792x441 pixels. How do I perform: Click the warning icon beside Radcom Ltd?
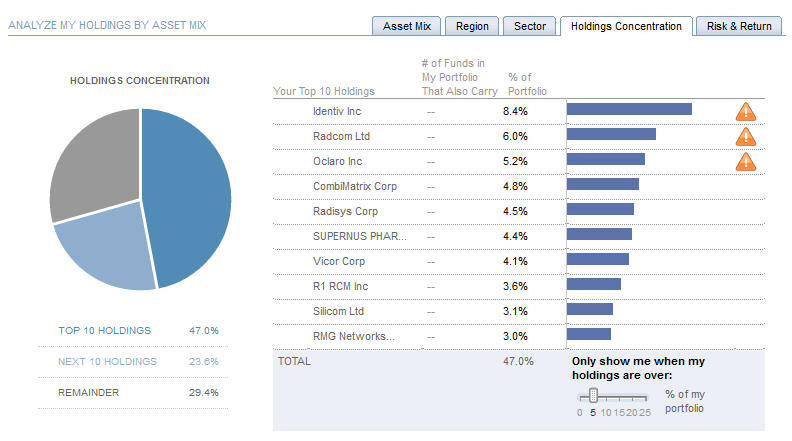pyautogui.click(x=745, y=136)
